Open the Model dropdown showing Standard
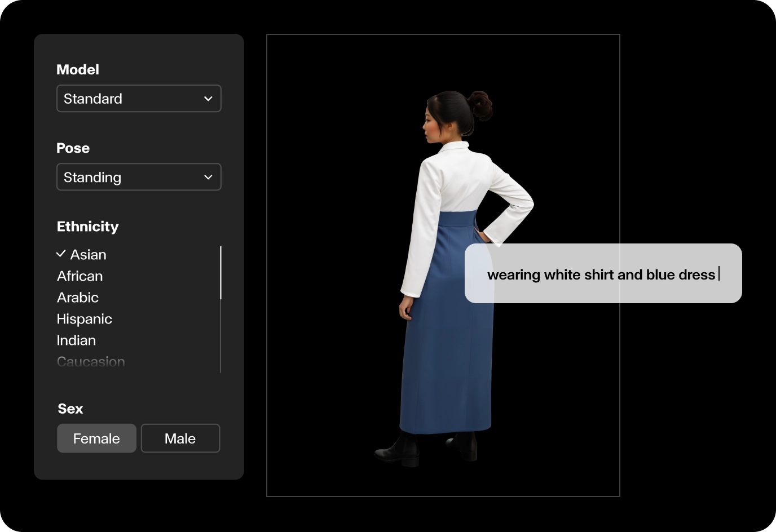This screenshot has width=776, height=532. click(x=139, y=98)
